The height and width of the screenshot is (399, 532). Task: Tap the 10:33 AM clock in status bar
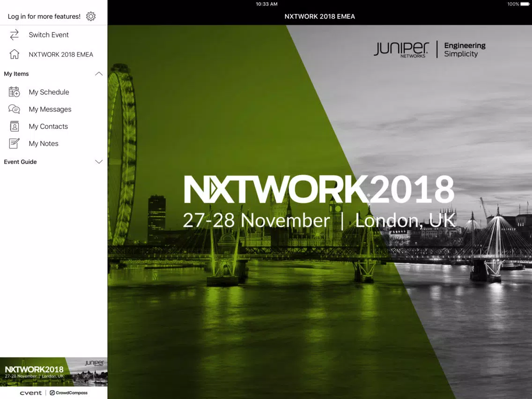(266, 4)
